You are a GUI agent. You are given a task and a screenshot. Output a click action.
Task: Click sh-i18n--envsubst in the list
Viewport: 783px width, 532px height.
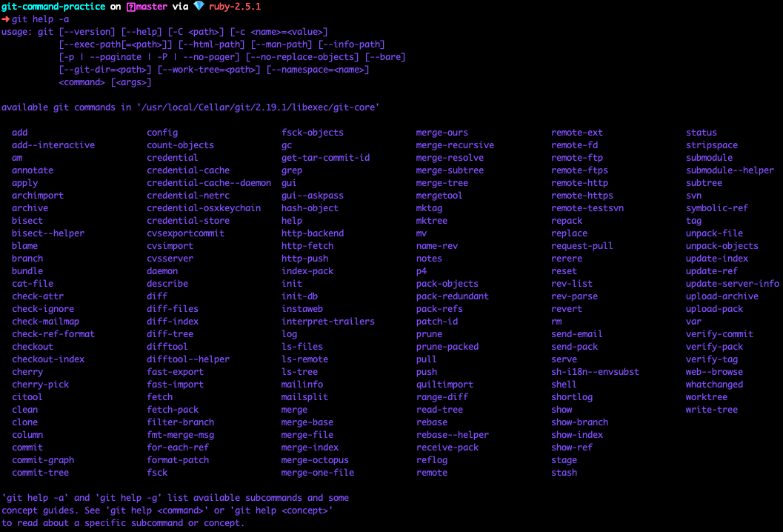click(595, 372)
